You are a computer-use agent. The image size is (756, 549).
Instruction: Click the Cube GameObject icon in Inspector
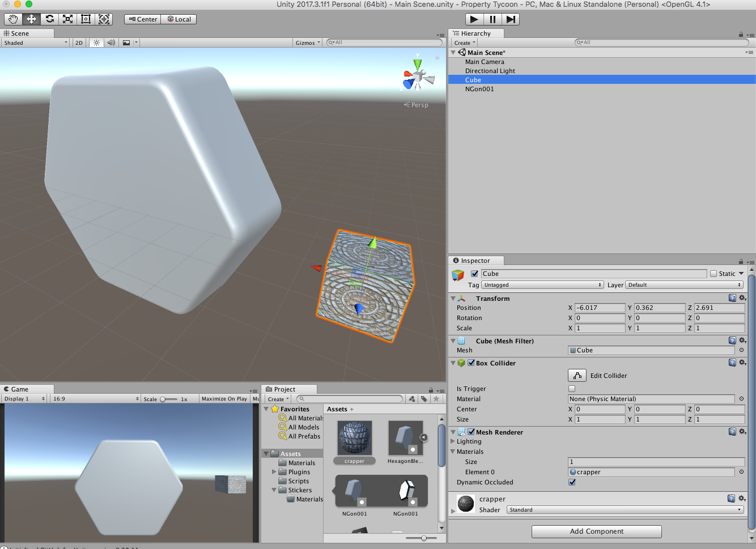coord(458,275)
